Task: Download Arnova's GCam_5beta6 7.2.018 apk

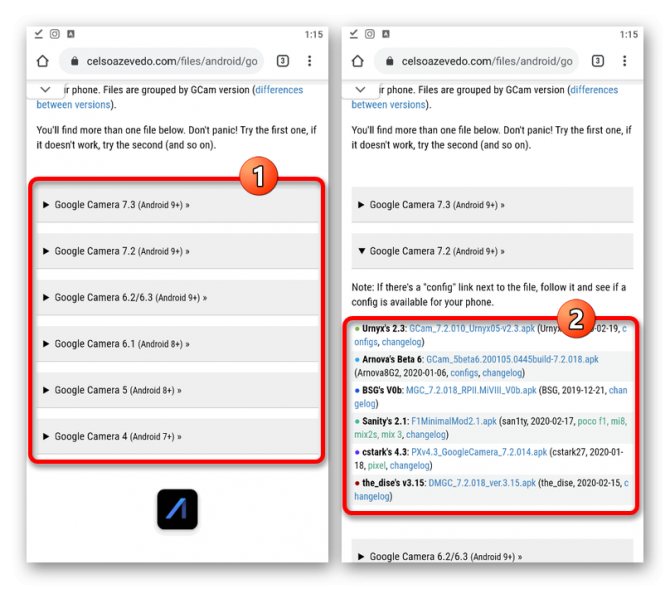Action: point(512,359)
